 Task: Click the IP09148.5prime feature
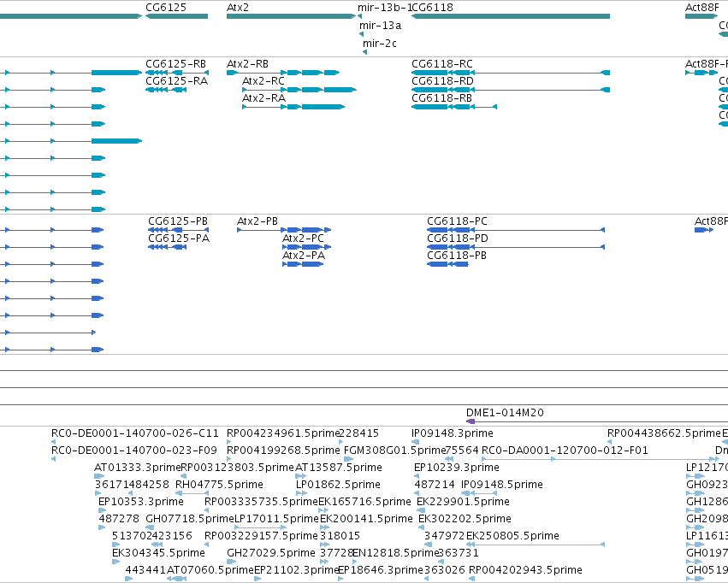point(479,493)
